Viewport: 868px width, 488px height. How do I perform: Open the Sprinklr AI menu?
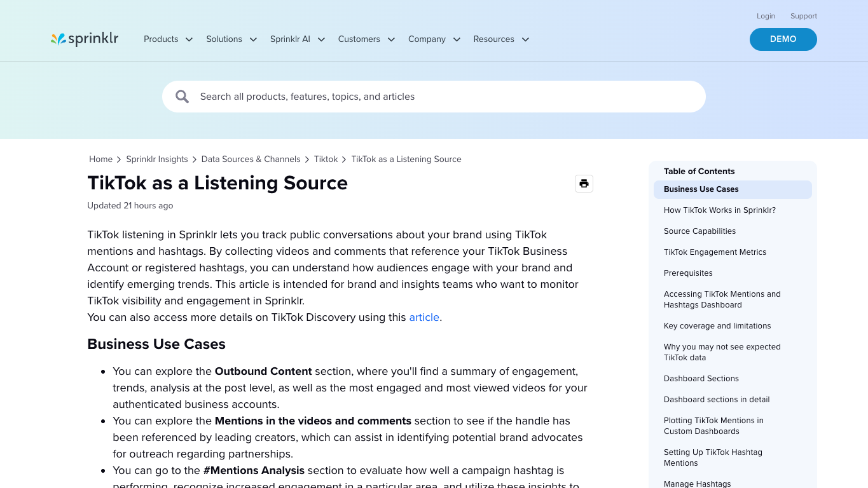pos(290,39)
